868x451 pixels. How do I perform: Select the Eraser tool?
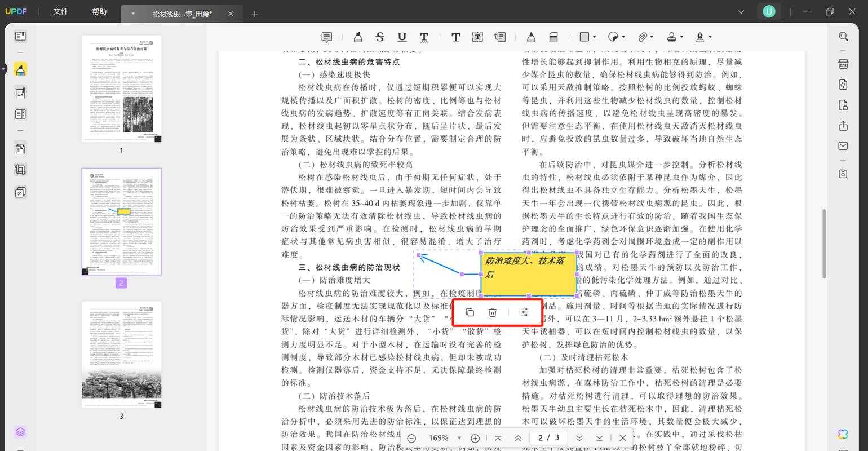pos(553,37)
